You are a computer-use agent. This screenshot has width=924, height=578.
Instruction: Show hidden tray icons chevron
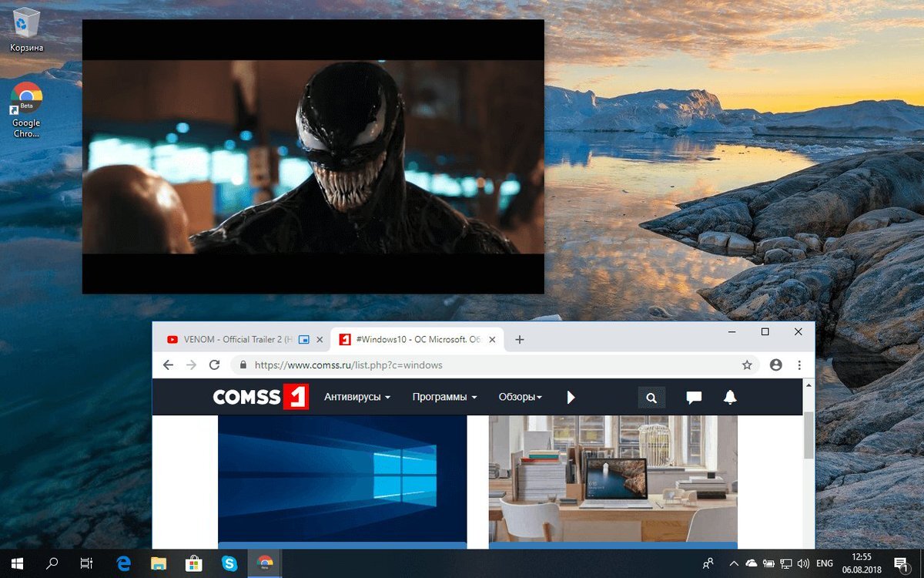pos(734,563)
